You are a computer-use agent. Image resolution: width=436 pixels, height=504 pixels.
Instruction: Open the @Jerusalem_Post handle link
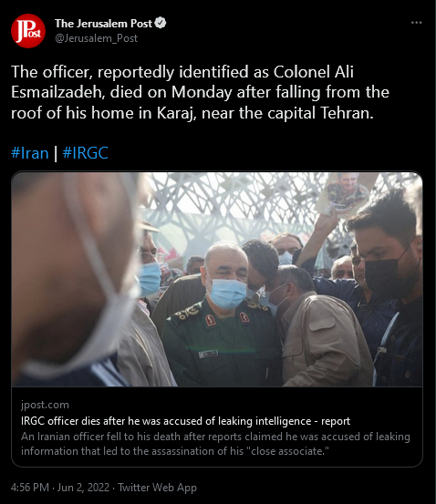pos(96,38)
